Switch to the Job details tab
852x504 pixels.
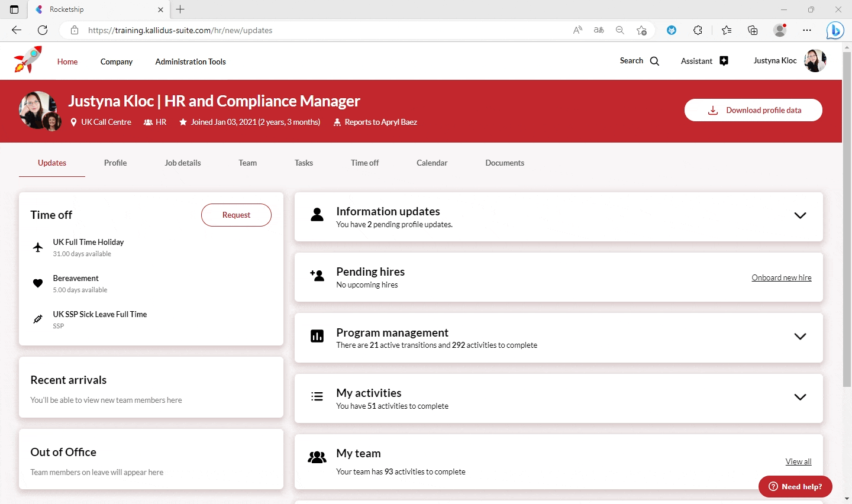click(x=183, y=163)
